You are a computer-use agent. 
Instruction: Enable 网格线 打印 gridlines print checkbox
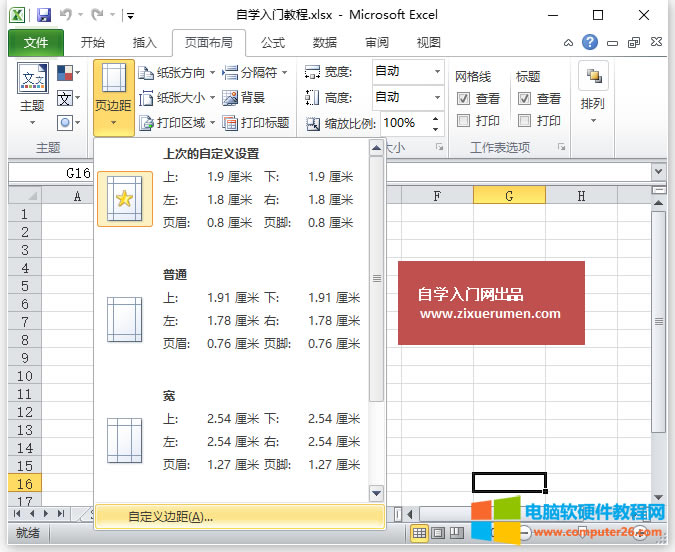(x=464, y=120)
